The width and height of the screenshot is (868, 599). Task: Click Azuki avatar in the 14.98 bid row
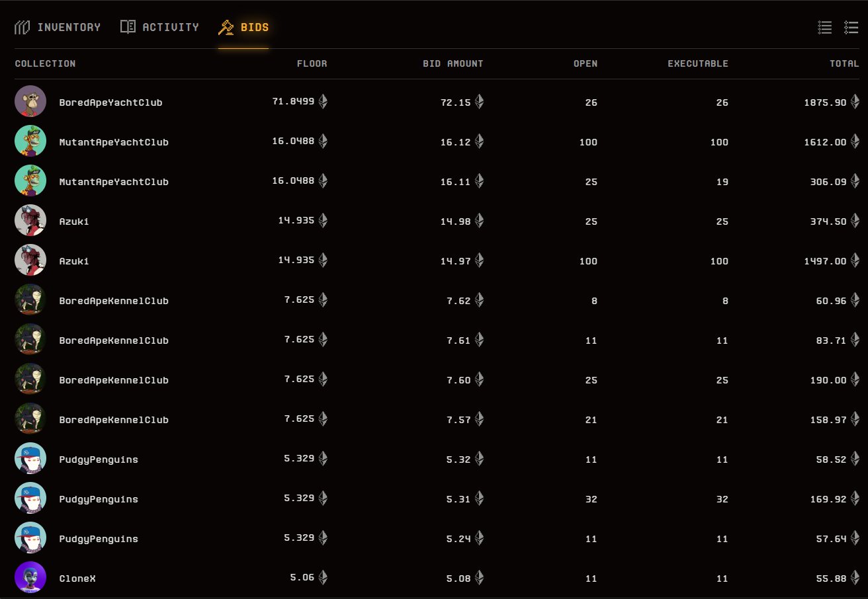coord(30,221)
